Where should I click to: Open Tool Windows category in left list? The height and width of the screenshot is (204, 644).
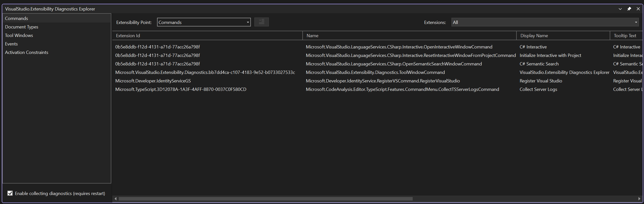click(57, 35)
